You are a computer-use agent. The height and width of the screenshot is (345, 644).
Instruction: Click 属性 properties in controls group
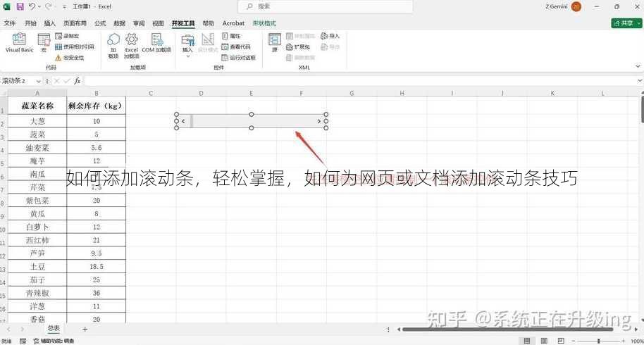(231, 36)
